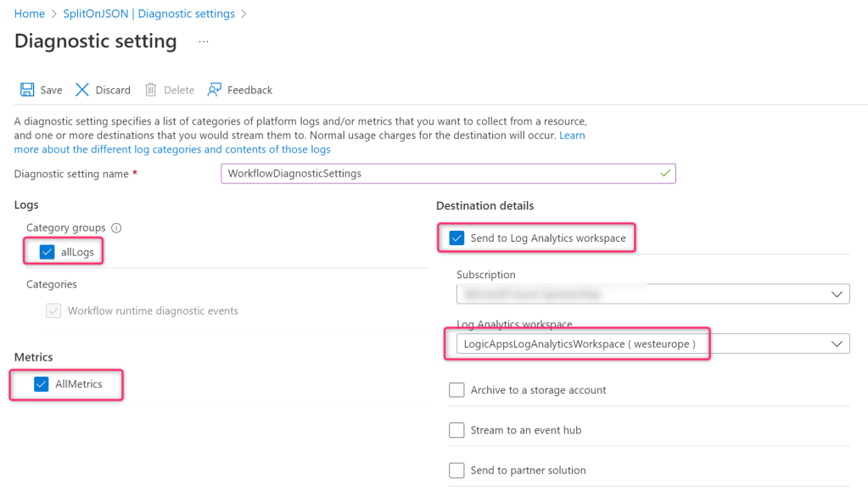Open the ellipsis menu beside Diagnostic setting
Viewport: 868px width, 492px height.
(203, 41)
